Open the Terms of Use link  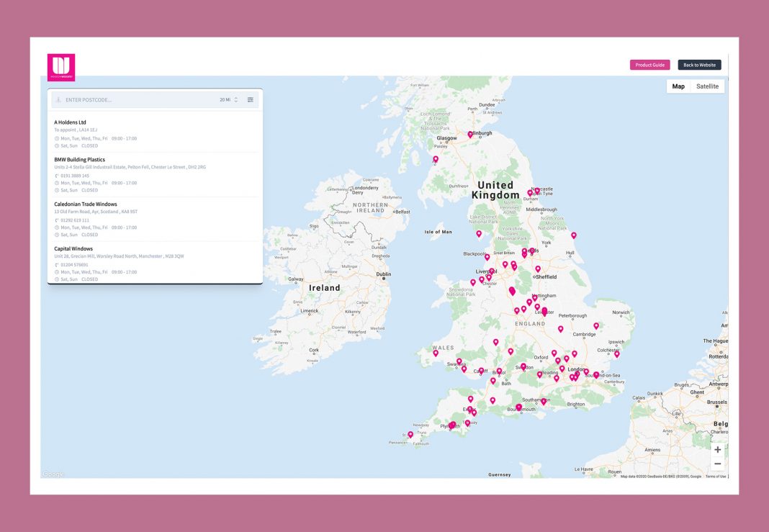[x=716, y=476]
